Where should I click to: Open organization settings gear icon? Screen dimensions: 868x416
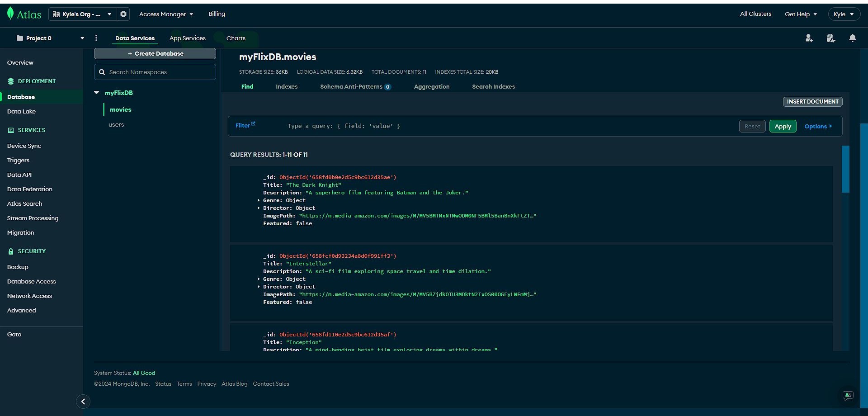pos(123,14)
